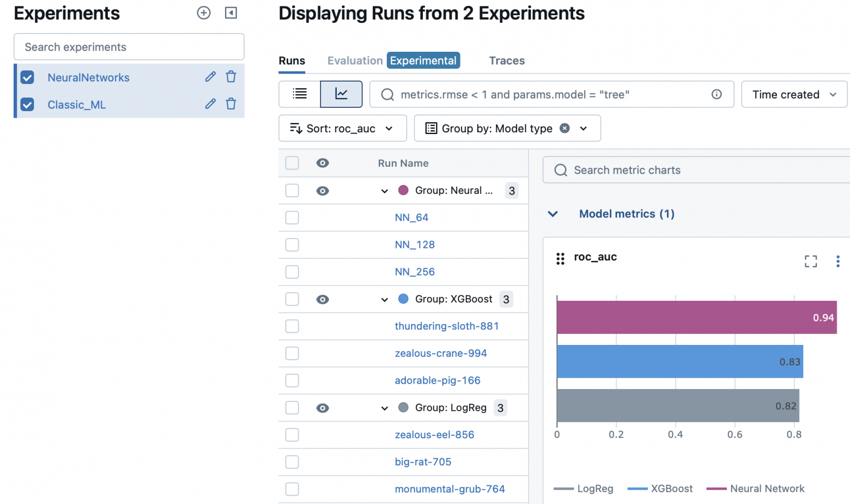The height and width of the screenshot is (504, 850).
Task: Open the thundering-sloth-881 run
Action: pyautogui.click(x=446, y=326)
